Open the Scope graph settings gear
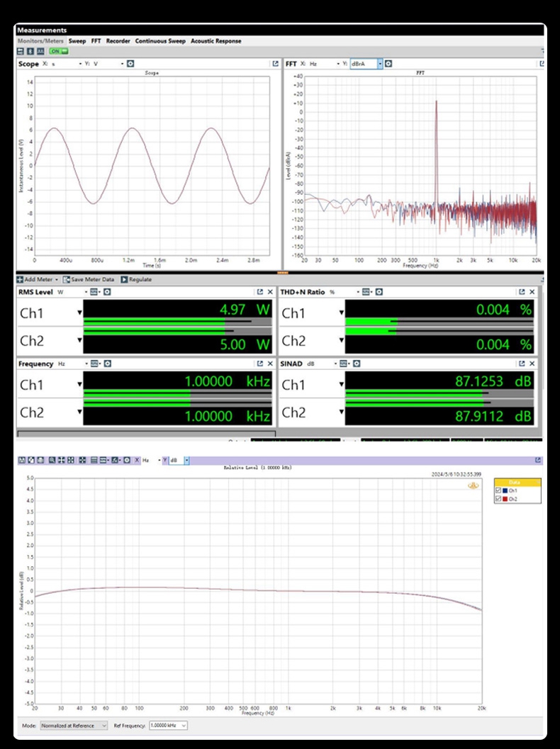 coord(130,64)
